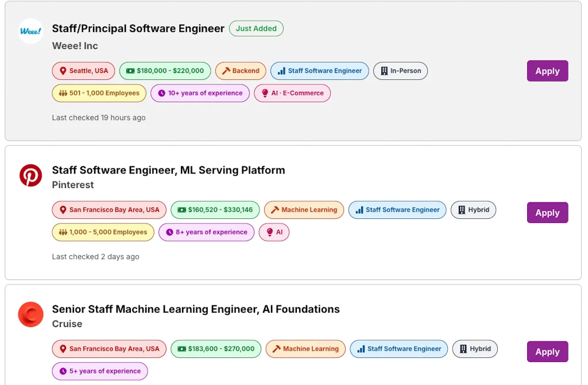The width and height of the screenshot is (588, 385).
Task: Click the location pin icon on Seattle tag
Action: click(x=63, y=71)
